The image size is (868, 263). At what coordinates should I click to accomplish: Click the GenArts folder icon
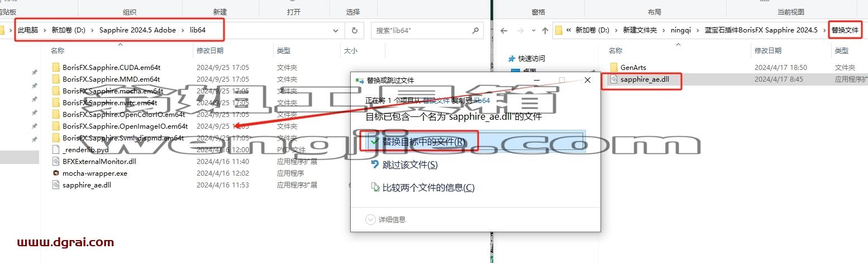tap(613, 67)
